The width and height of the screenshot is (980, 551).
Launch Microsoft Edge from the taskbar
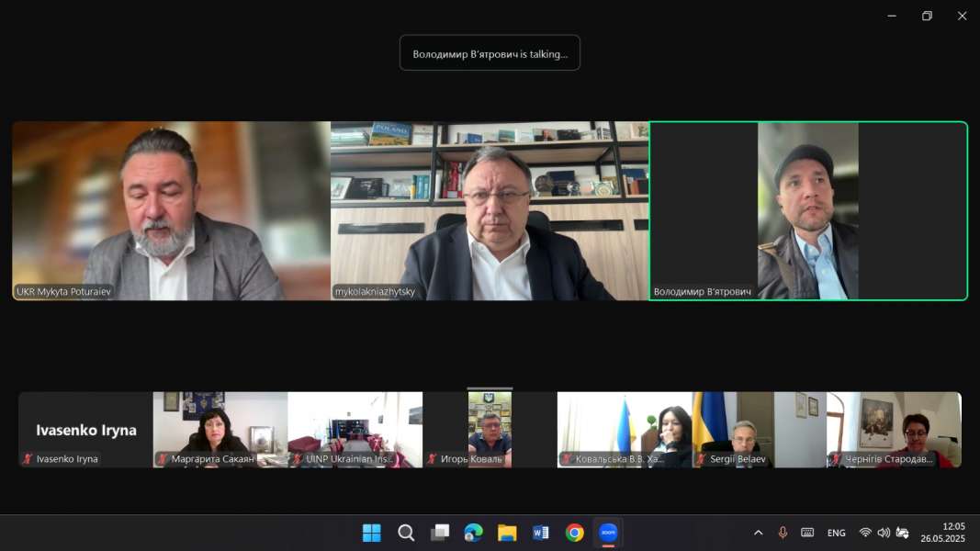[473, 533]
